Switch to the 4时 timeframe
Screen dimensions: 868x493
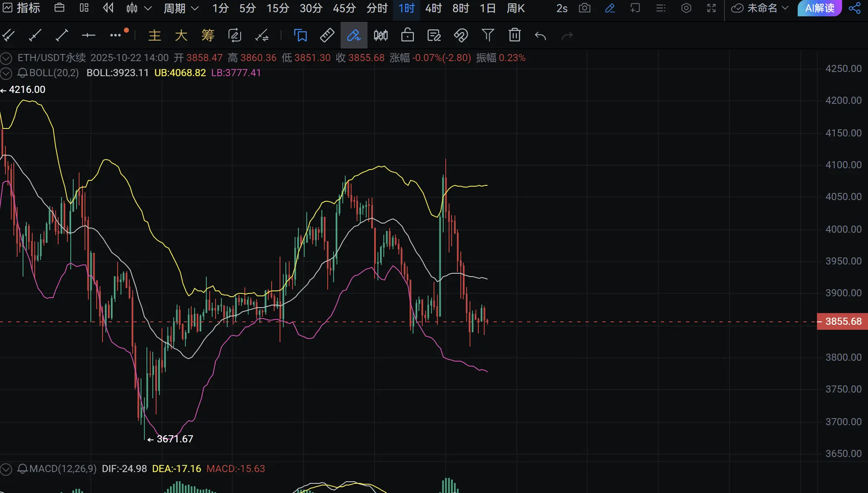pyautogui.click(x=433, y=8)
